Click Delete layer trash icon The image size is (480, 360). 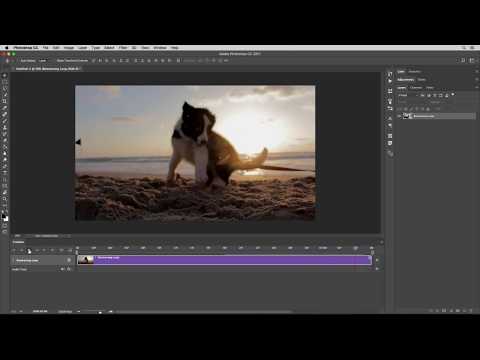tap(470, 310)
